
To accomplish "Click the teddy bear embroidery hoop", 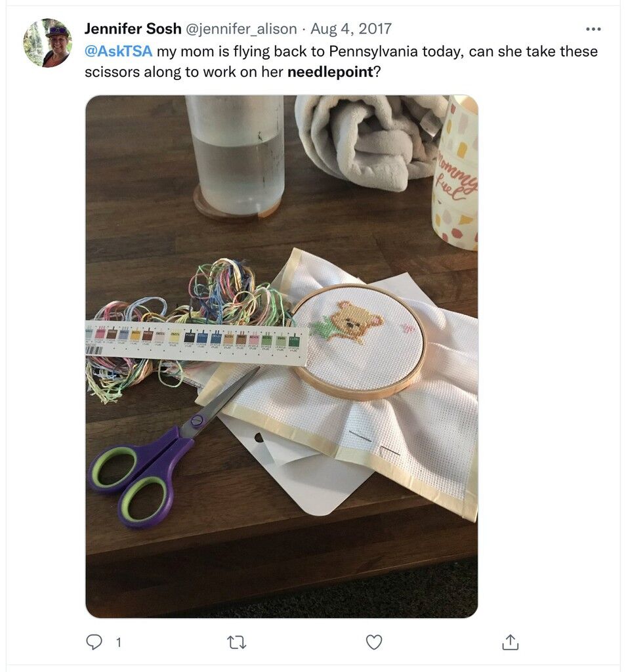I will [360, 341].
